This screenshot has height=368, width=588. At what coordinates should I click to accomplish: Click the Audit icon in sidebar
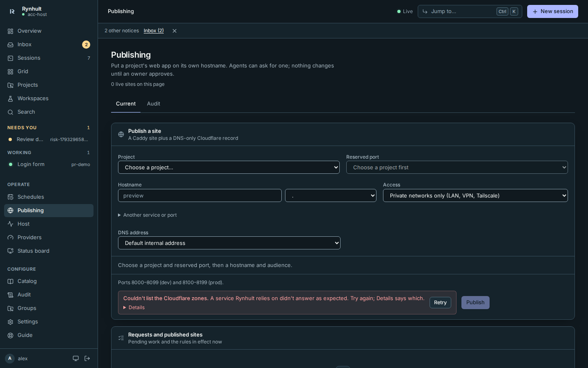[11, 295]
